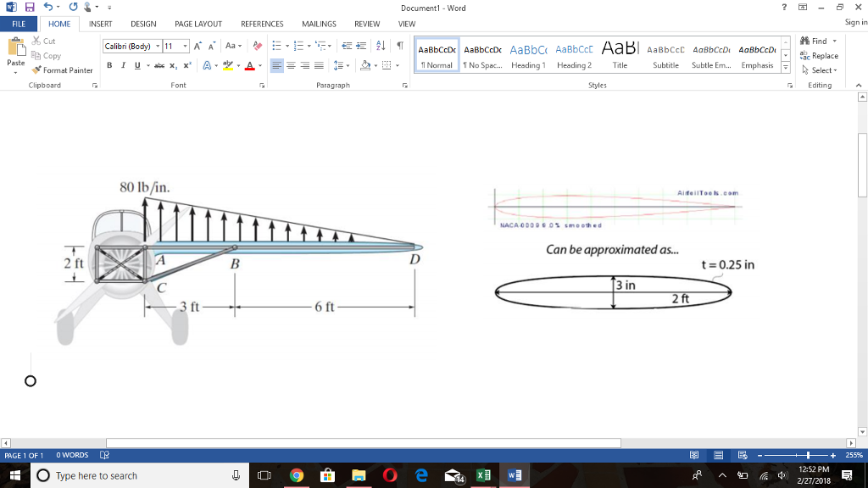Apply the Heading 1 style thumbnail
This screenshot has height=488, width=868.
tap(528, 55)
